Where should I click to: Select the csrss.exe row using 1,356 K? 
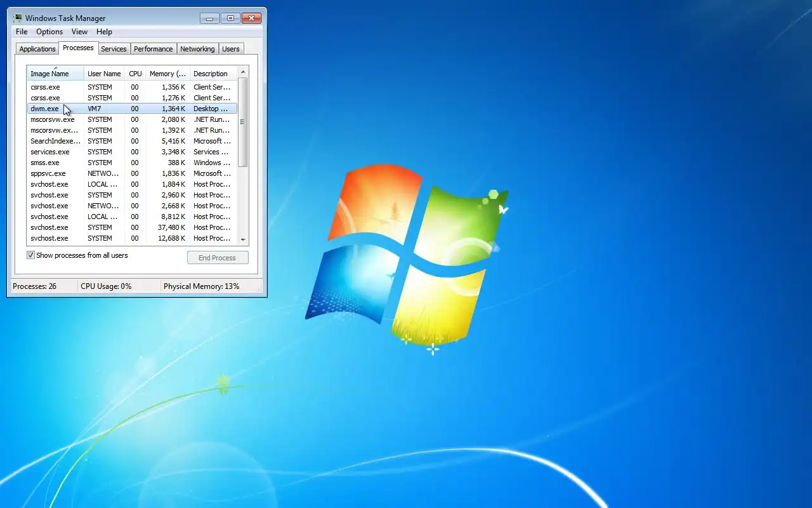click(132, 87)
